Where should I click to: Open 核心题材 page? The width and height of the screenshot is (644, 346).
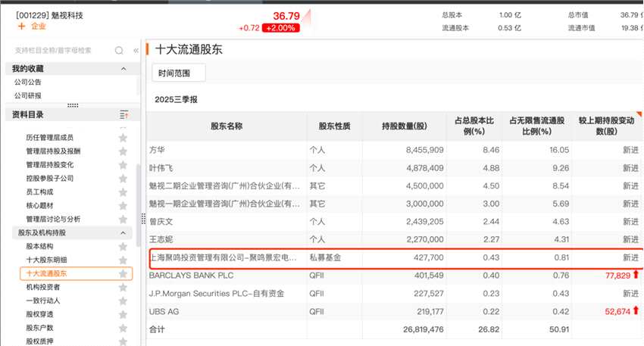pyautogui.click(x=40, y=205)
